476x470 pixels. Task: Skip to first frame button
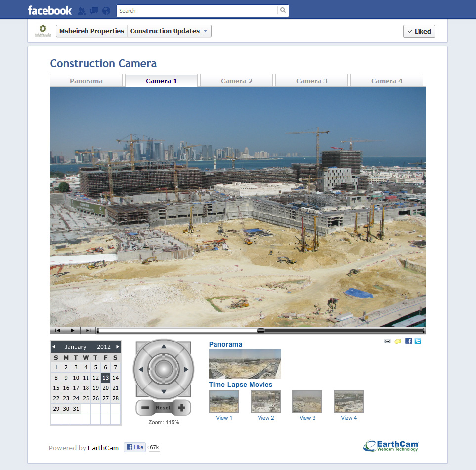[x=57, y=330]
